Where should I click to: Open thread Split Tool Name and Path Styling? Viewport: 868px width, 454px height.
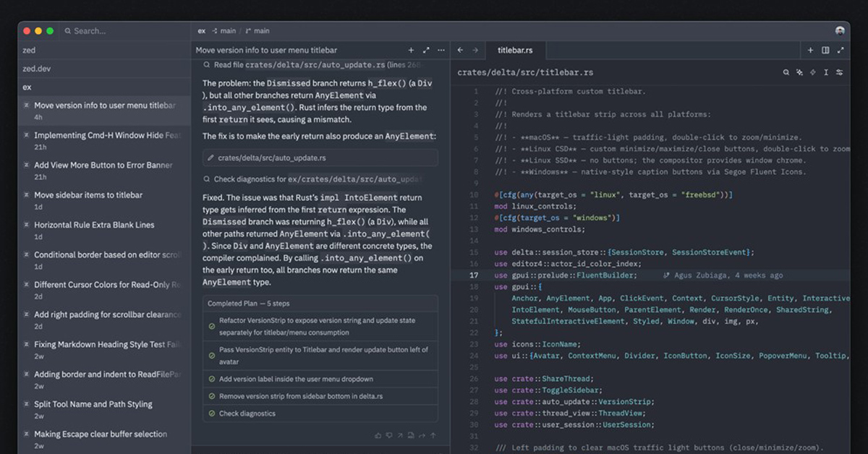click(104, 410)
